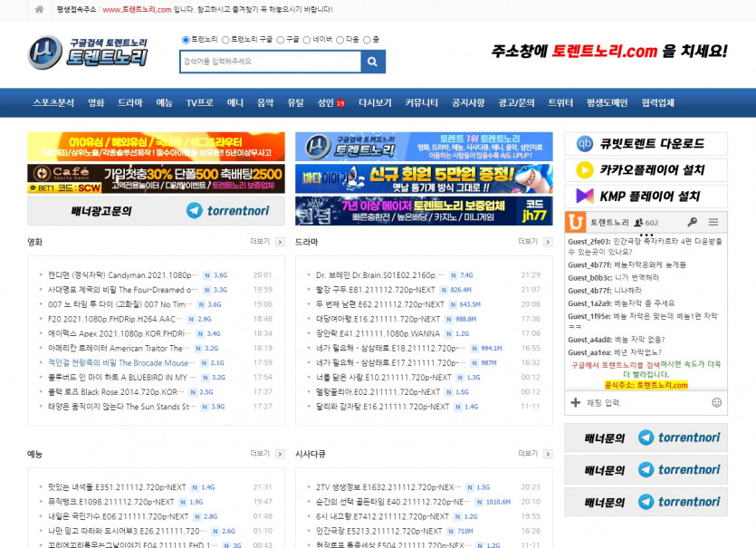Go to the 커뮤니티 menu
The width and height of the screenshot is (756, 548).
click(422, 103)
